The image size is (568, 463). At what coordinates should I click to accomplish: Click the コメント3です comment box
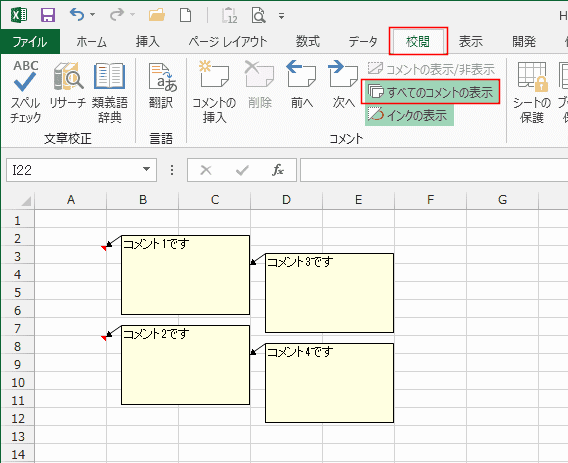[x=329, y=293]
